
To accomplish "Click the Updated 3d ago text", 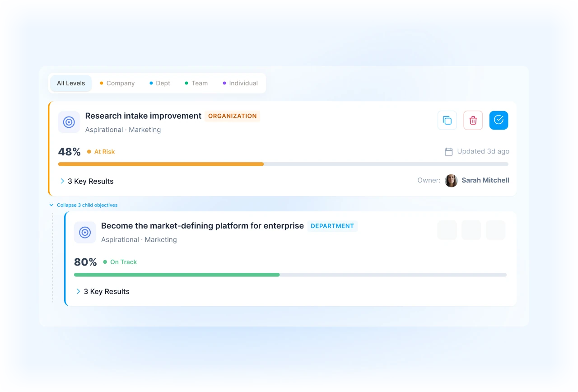I will 483,151.
